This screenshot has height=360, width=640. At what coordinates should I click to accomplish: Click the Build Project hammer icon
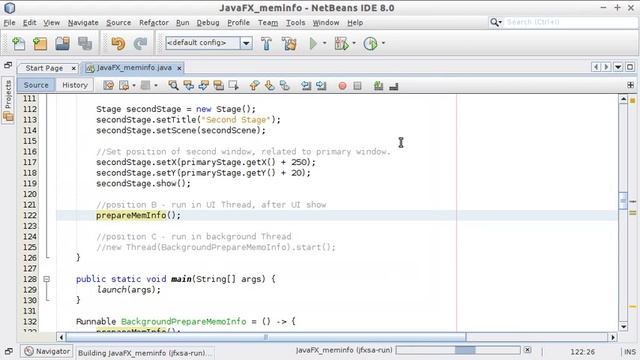click(267, 43)
